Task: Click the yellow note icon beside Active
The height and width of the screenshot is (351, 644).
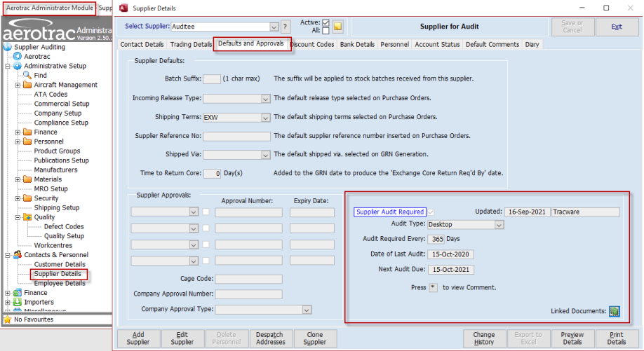Action: [x=337, y=27]
